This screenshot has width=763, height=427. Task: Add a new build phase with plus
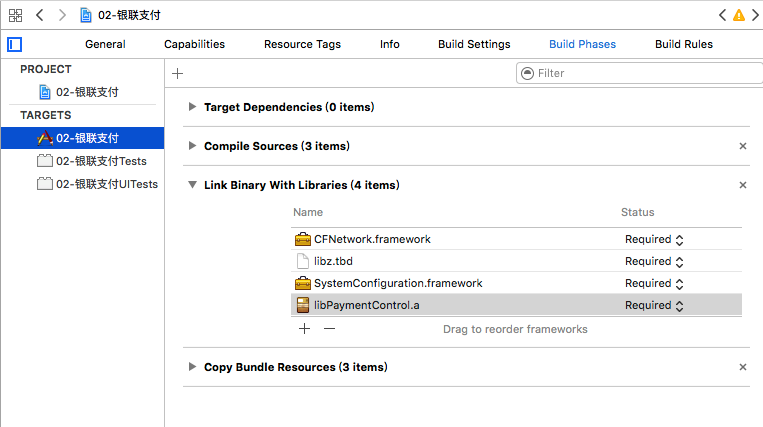(178, 73)
